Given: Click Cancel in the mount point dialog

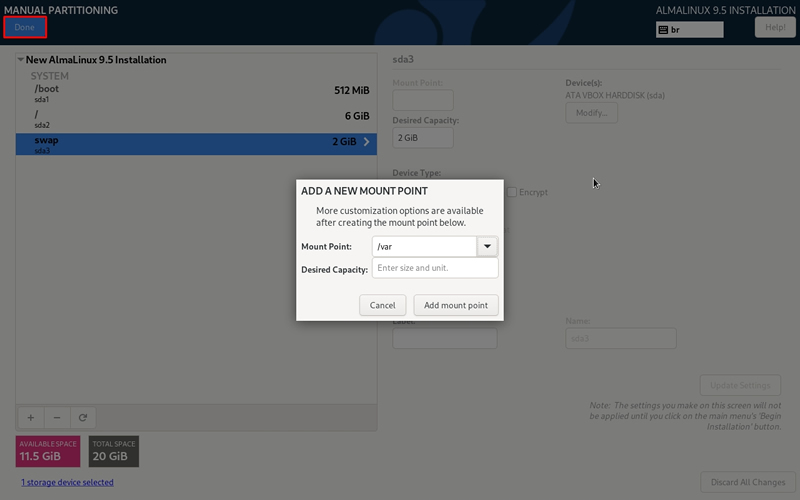Looking at the screenshot, I should (x=382, y=305).
